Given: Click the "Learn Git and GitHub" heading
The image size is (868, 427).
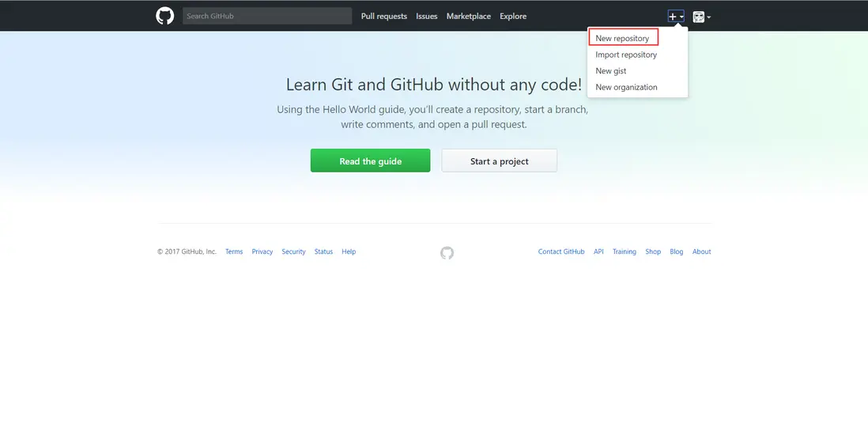Looking at the screenshot, I should click(434, 85).
